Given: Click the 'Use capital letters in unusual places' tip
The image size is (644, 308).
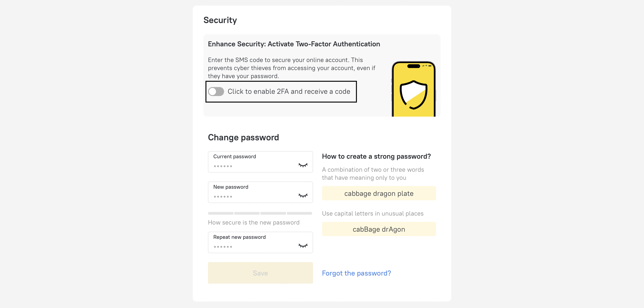Looking at the screenshot, I should click(373, 213).
